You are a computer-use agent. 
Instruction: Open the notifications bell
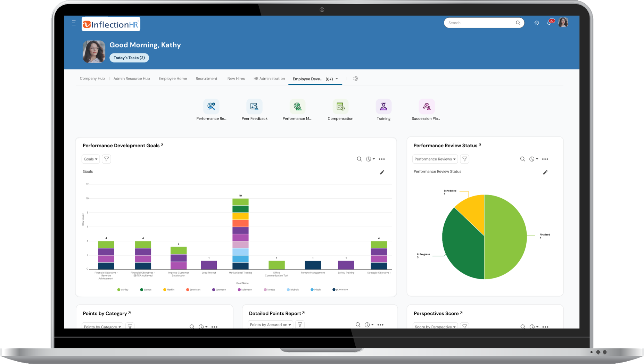549,23
